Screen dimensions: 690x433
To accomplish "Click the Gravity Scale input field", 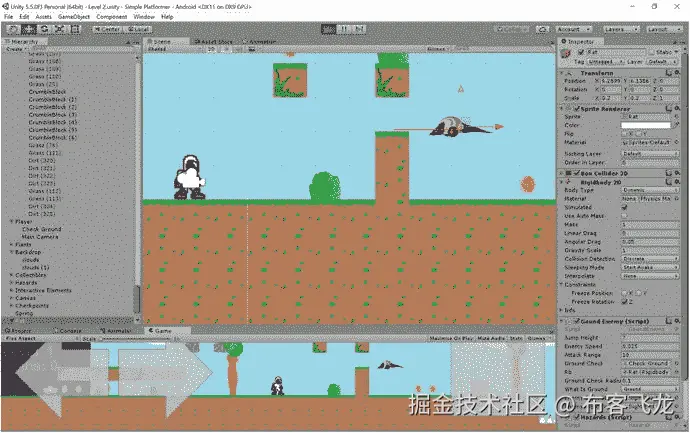I will click(x=650, y=250).
